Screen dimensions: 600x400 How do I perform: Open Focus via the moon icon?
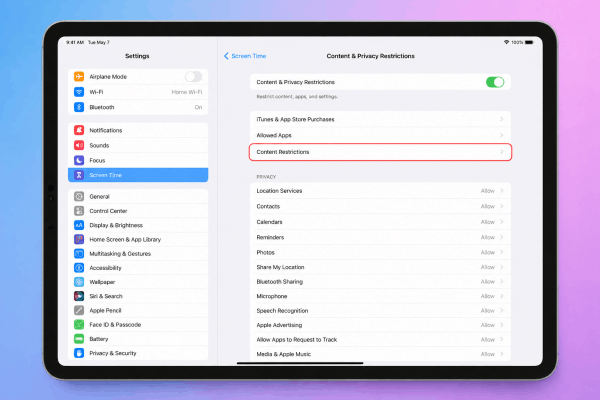[79, 160]
